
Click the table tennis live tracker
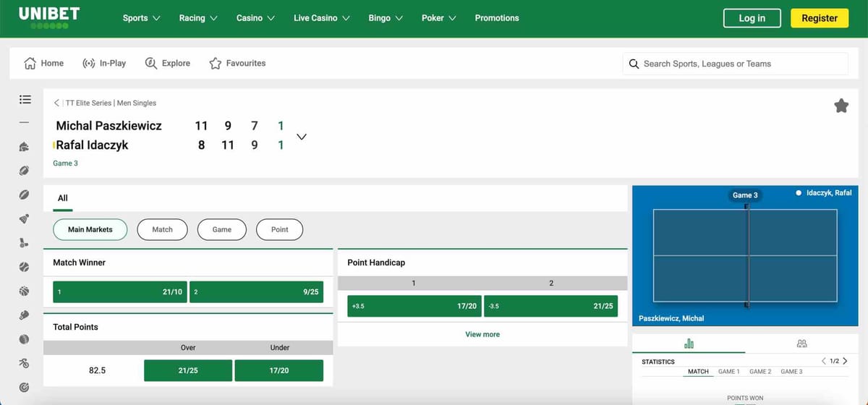[745, 255]
